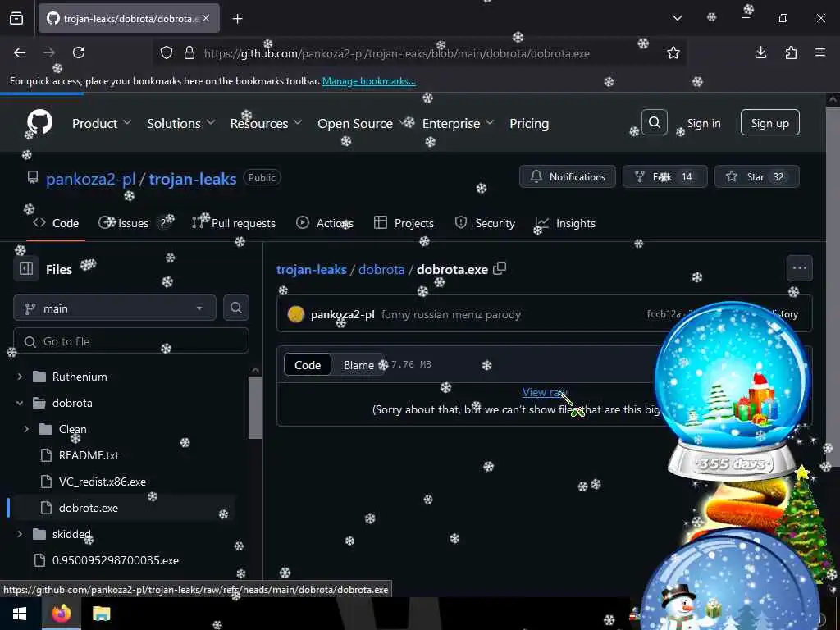Bookmark this page with star icon

pos(673,52)
